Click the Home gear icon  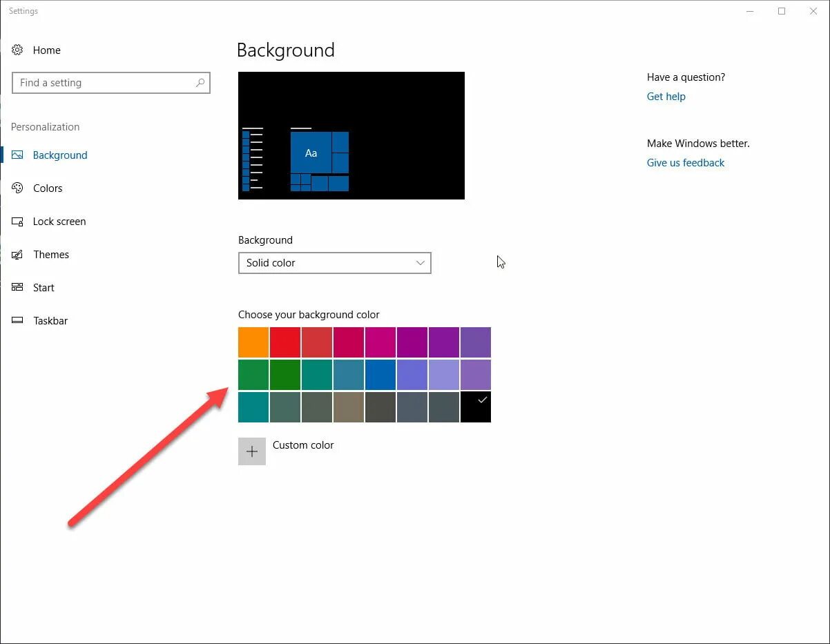18,50
